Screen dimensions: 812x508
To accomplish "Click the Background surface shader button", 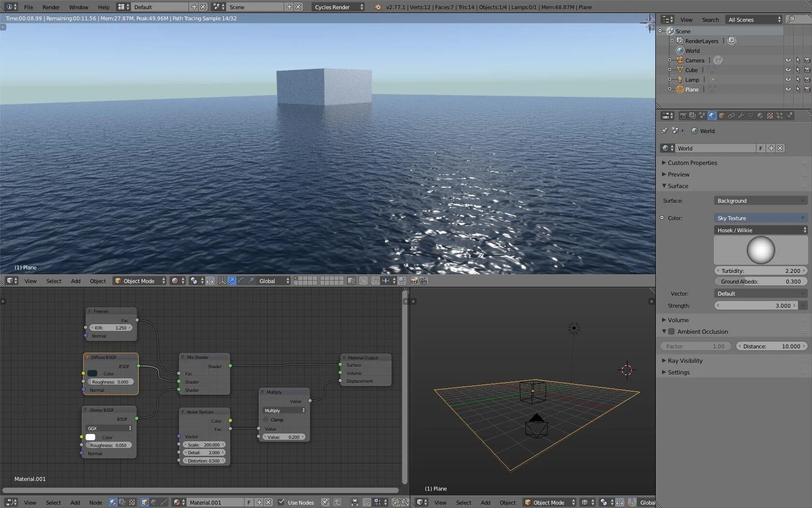I will (761, 201).
